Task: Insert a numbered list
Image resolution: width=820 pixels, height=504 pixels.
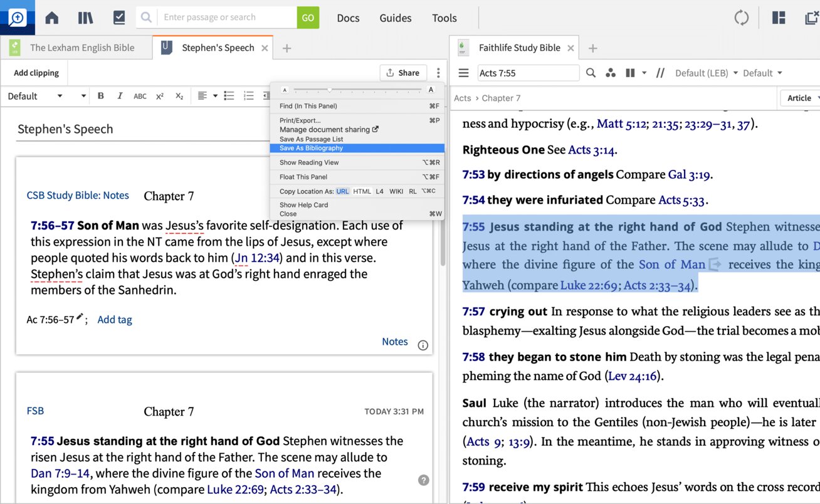Action: click(x=249, y=96)
